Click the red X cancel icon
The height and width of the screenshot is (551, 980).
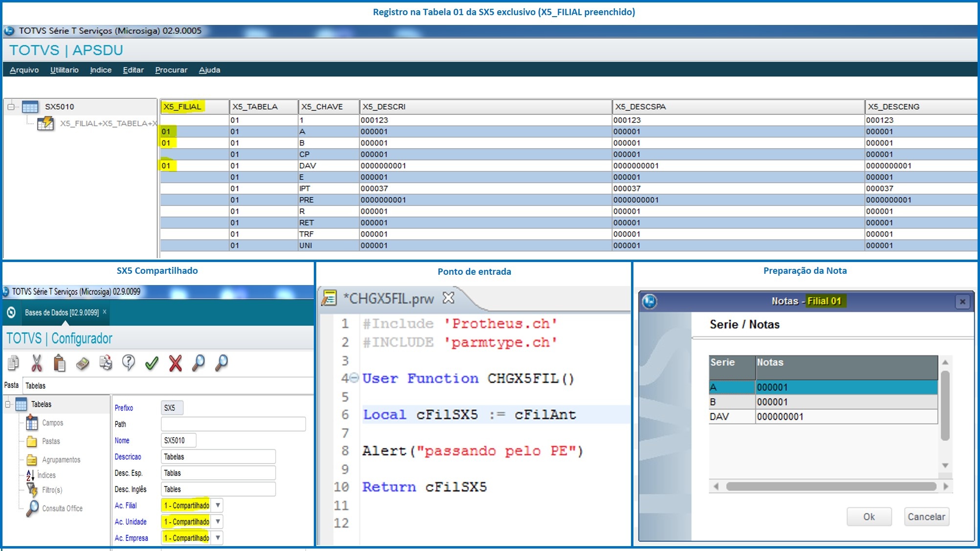pyautogui.click(x=175, y=363)
